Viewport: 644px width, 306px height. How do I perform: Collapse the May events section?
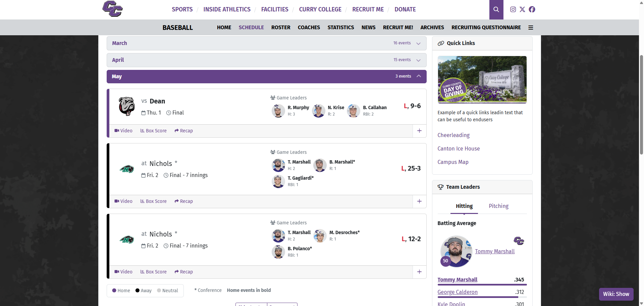(267, 77)
